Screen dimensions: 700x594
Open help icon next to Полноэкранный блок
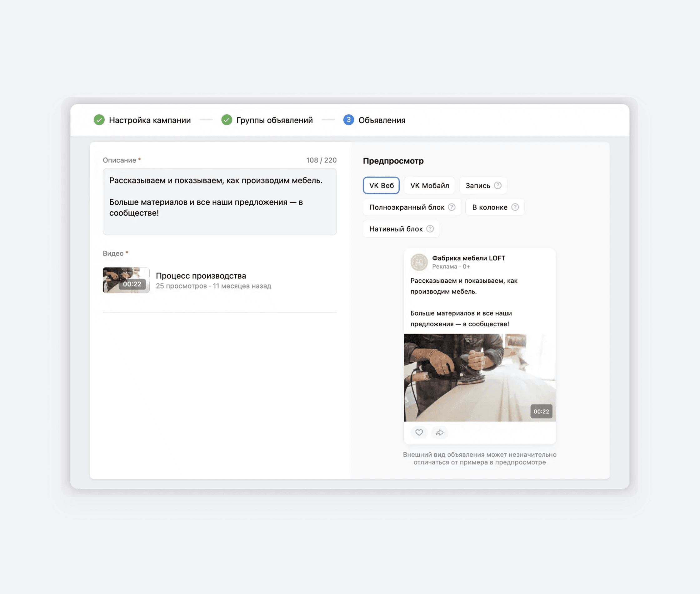click(x=452, y=207)
